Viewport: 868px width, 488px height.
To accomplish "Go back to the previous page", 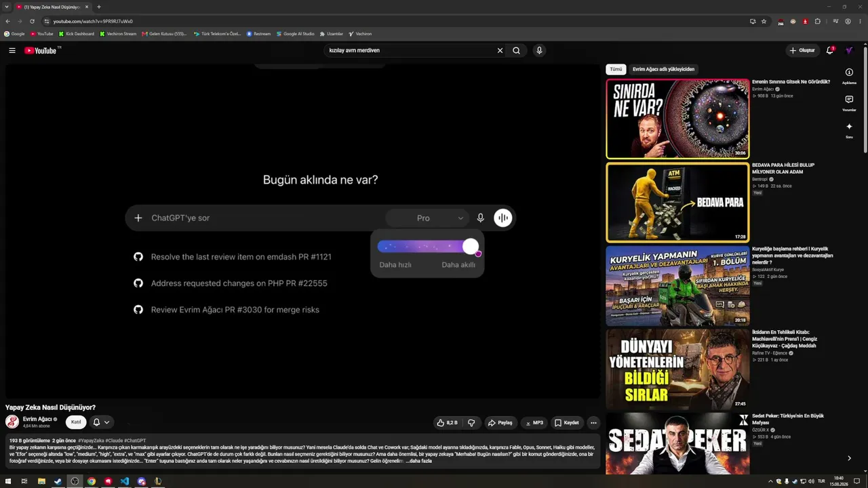I will [7, 21].
